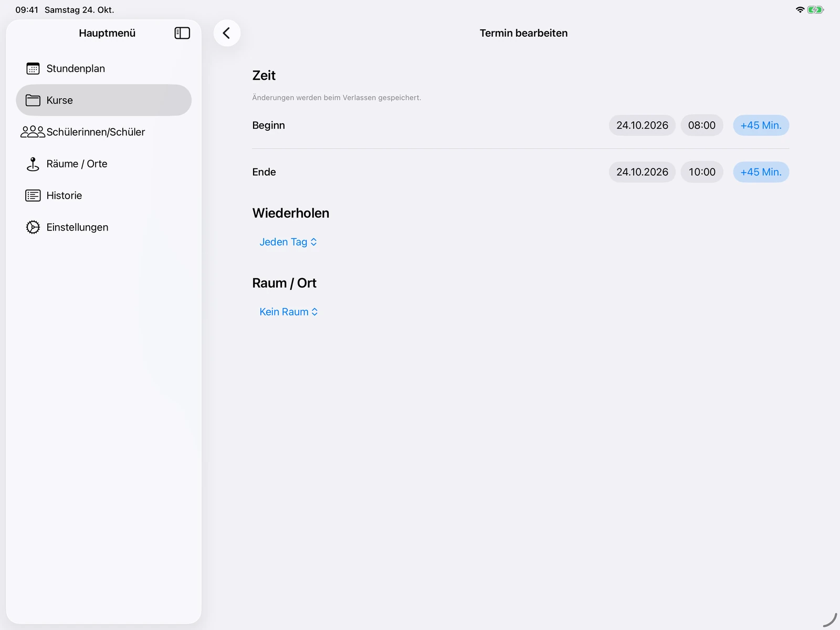Click the Kurse folder icon
Screen dimensions: 840x630
pyautogui.click(x=33, y=100)
